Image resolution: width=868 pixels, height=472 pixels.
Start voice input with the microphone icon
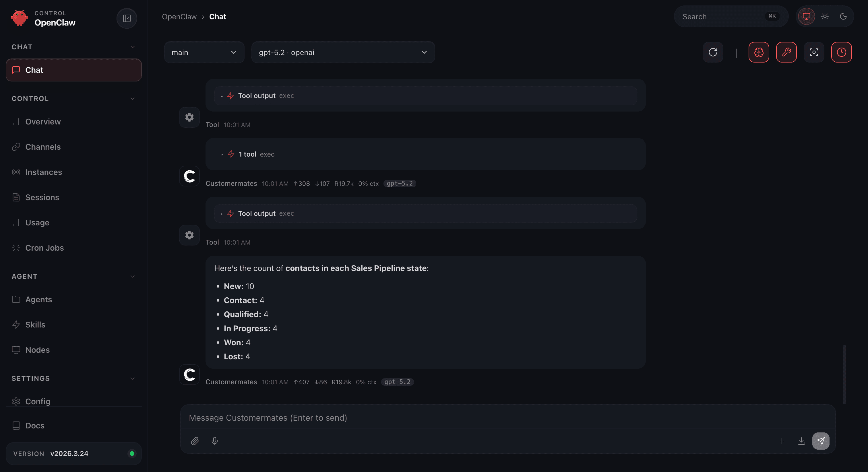(x=214, y=441)
